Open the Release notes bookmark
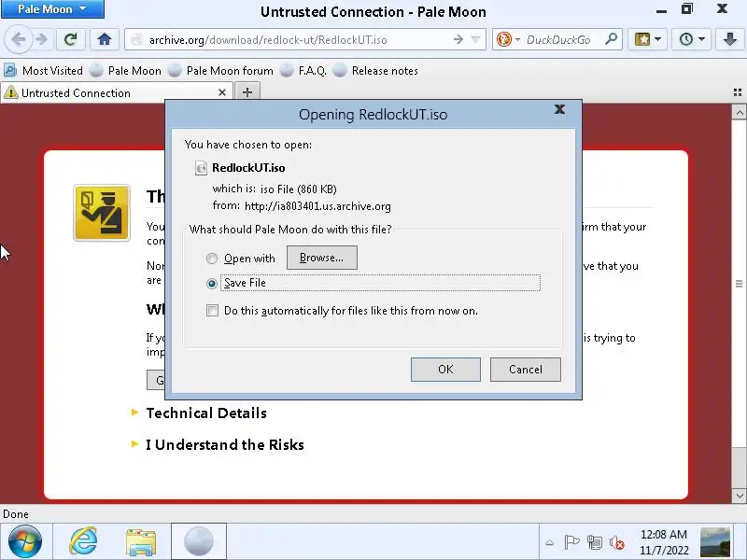Screen dimensions: 747x560 coord(375,71)
